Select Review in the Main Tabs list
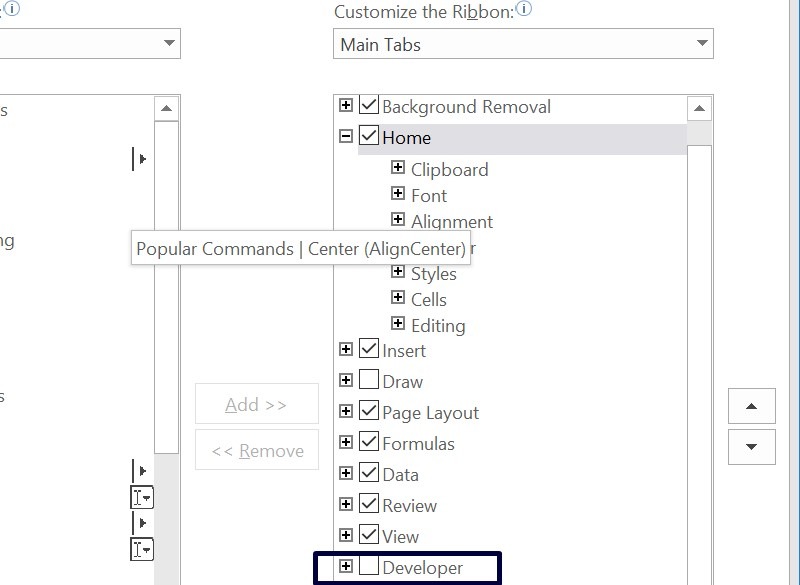 pos(409,505)
